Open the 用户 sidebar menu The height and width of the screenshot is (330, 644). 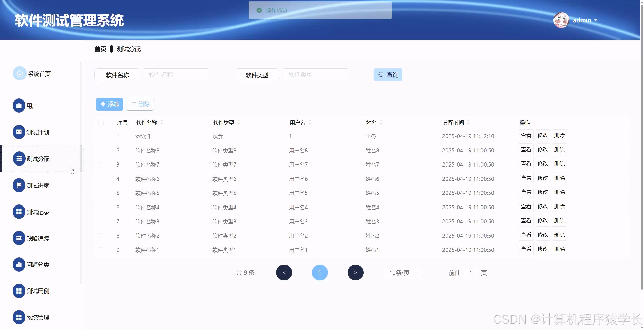(32, 106)
